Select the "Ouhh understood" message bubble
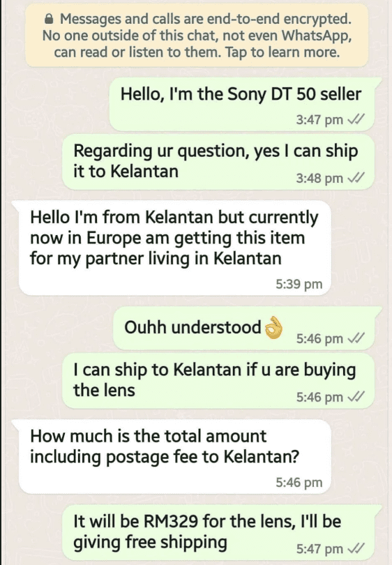 pos(248,328)
